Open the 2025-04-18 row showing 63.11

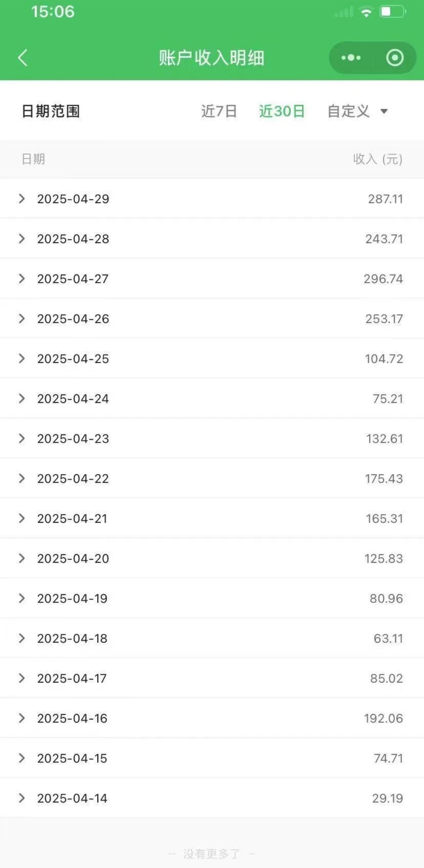click(212, 638)
